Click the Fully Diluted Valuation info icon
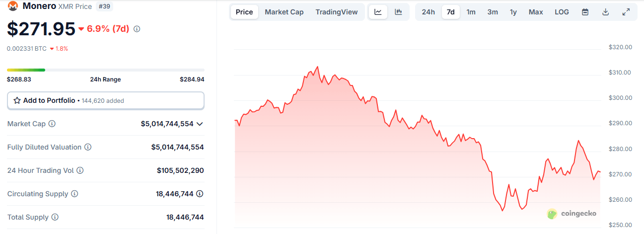Viewport: 644px width, 234px height. [x=88, y=147]
